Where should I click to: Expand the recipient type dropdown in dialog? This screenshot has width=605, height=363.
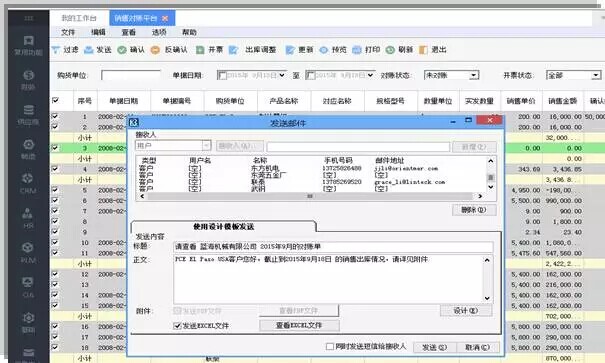point(206,145)
